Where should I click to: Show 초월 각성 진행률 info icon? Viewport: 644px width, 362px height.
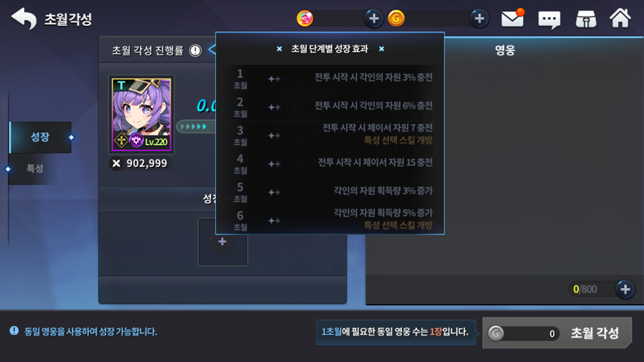point(195,51)
